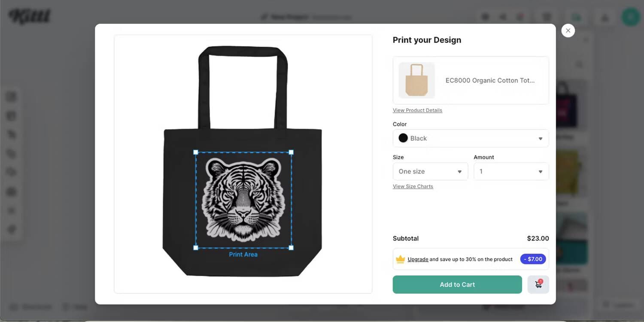This screenshot has width=644, height=322.
Task: Open the shopping cart icon
Action: 538,284
